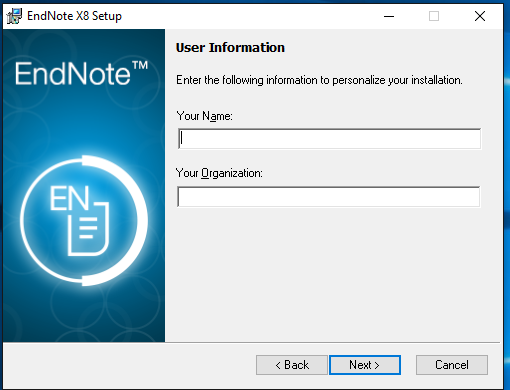Click the empty area below the Organization field

point(332,273)
